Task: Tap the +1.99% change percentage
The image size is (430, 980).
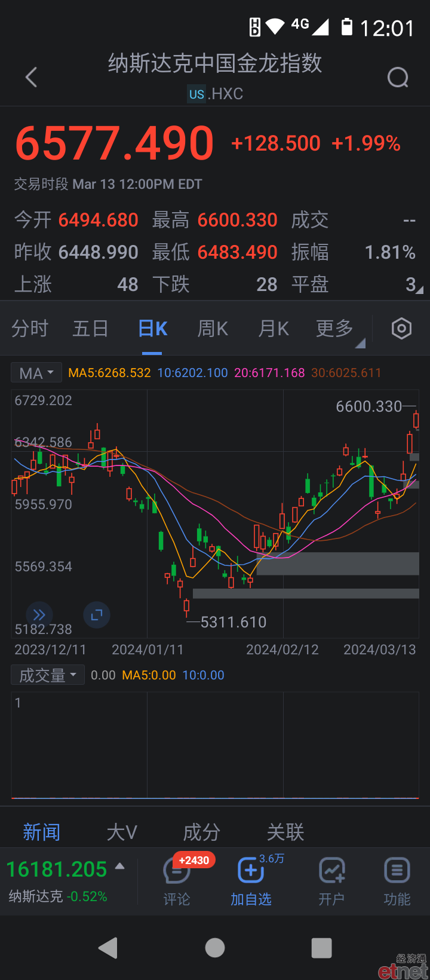Action: [366, 143]
